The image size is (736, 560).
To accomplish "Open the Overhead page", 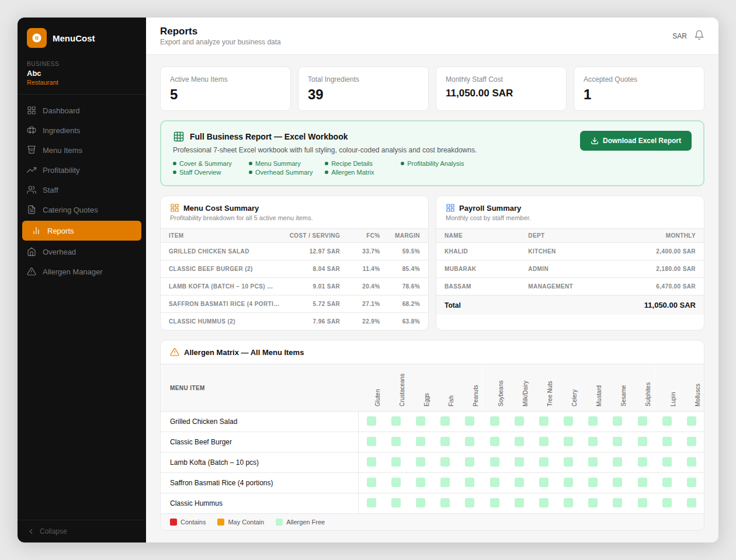I will 82,252.
